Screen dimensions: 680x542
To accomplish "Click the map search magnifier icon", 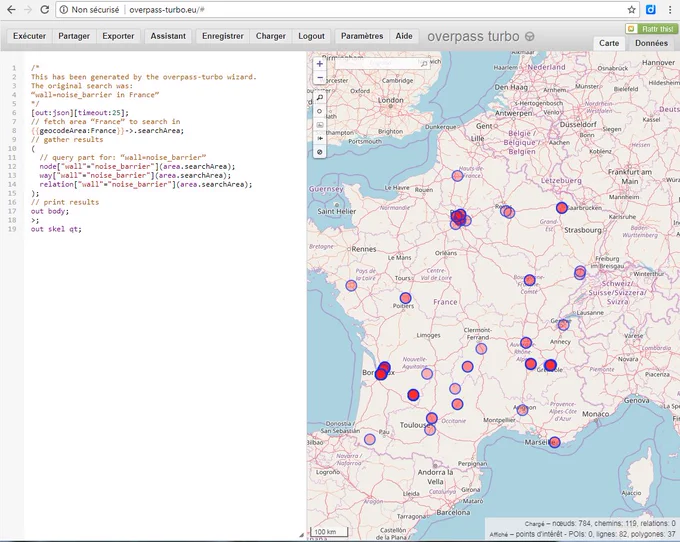I will click(424, 64).
